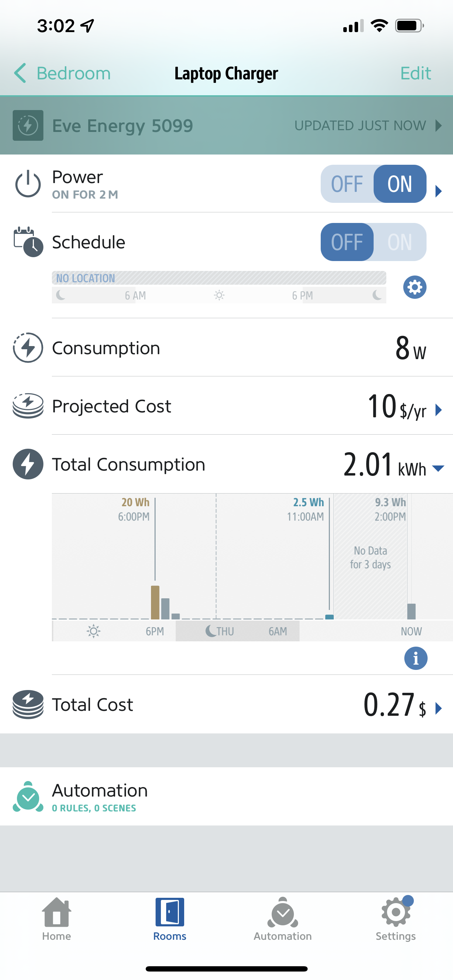
Task: Open the Home tab
Action: pyautogui.click(x=56, y=918)
